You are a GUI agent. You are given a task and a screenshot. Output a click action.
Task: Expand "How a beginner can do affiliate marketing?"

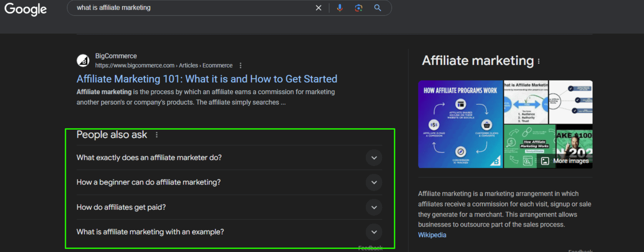tap(374, 182)
